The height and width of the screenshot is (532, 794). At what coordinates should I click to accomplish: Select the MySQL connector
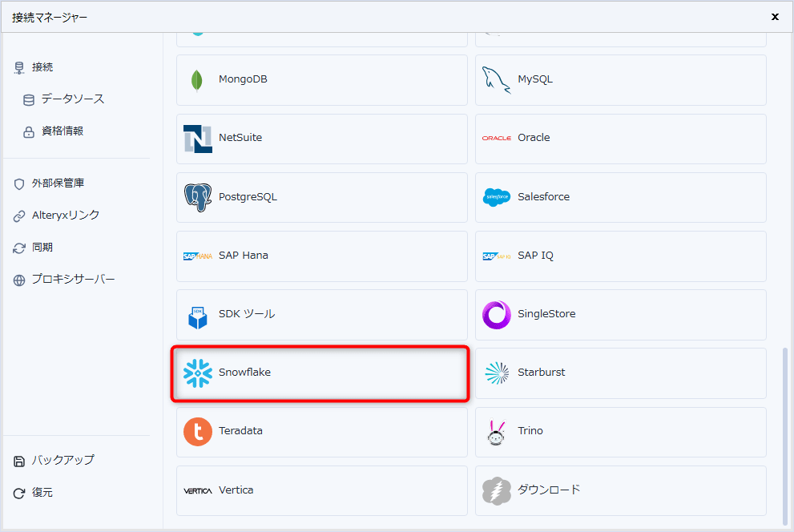(x=621, y=80)
